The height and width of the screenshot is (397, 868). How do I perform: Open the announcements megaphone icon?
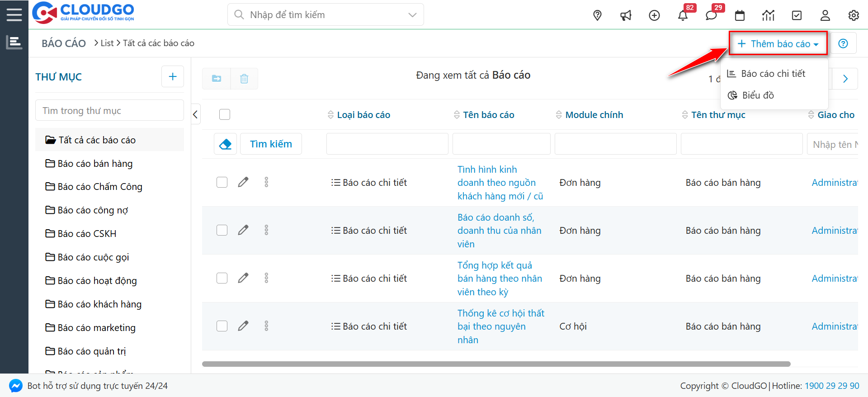tap(626, 16)
